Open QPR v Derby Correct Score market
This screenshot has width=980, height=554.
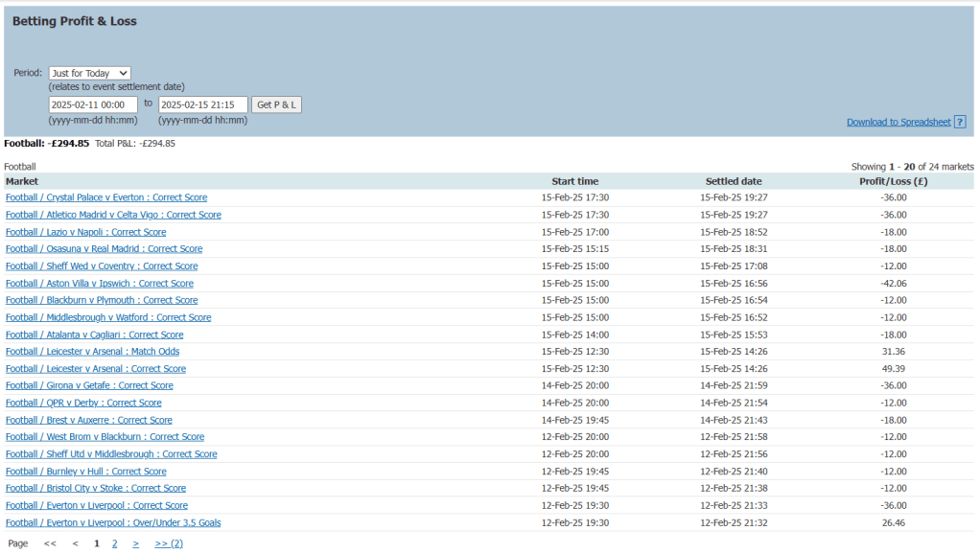(83, 404)
